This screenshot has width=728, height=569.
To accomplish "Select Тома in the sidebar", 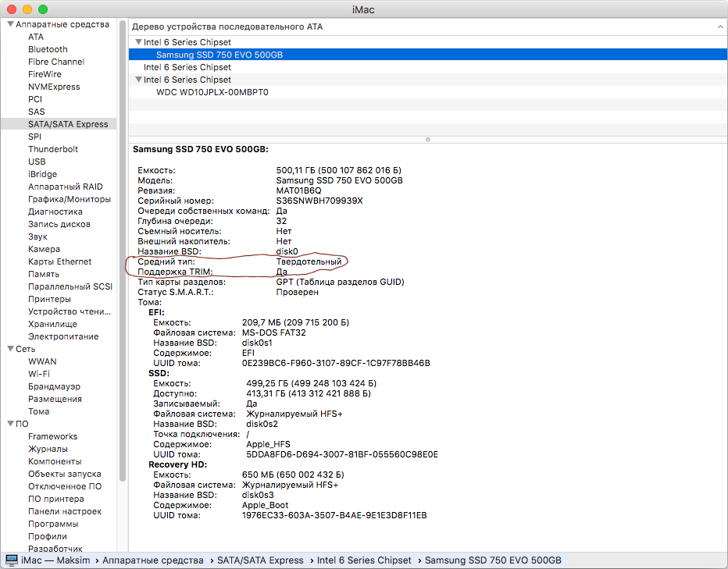I will [x=38, y=411].
